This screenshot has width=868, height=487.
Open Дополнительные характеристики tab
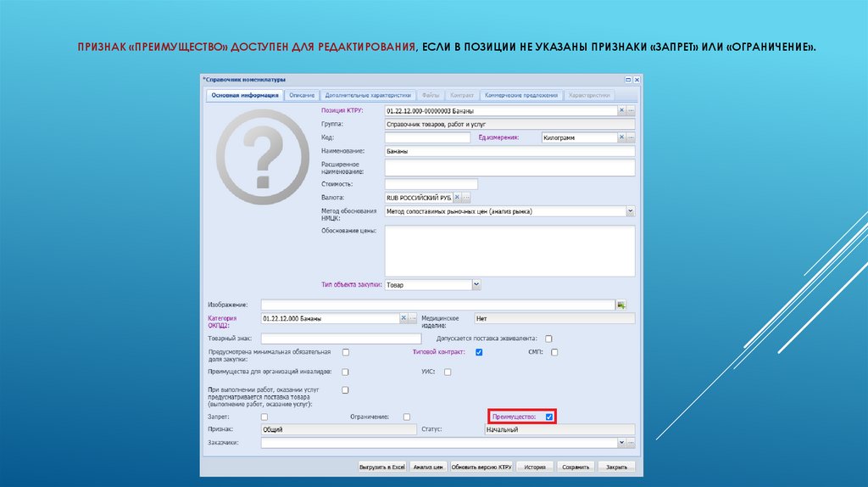(x=368, y=95)
